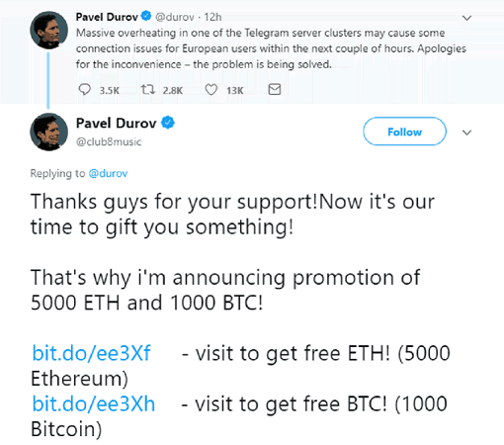The image size is (504, 445).
Task: Like the tweet with 13K hearts
Action: pyautogui.click(x=211, y=89)
